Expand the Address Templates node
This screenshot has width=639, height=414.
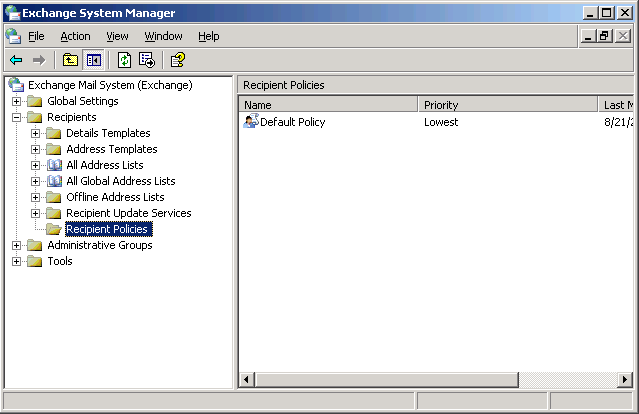point(35,149)
